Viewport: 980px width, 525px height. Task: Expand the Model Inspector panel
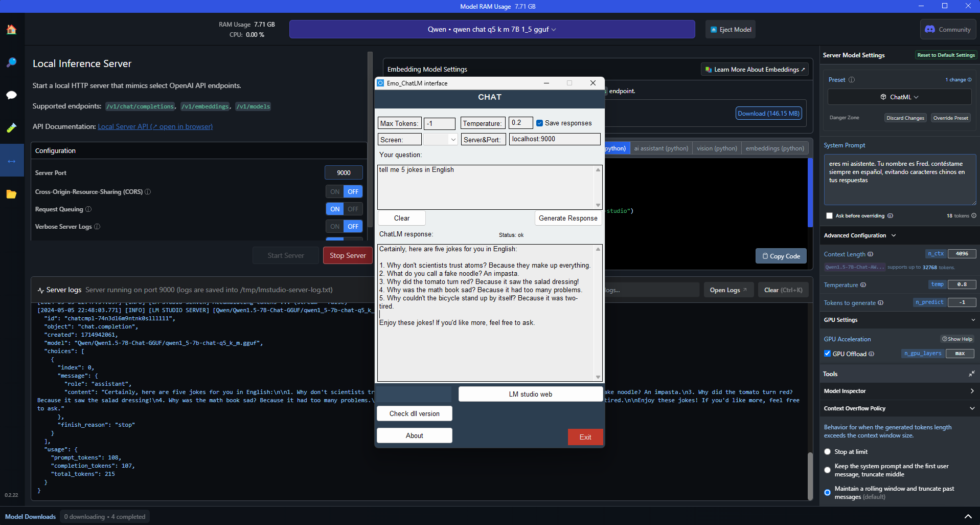tap(972, 391)
